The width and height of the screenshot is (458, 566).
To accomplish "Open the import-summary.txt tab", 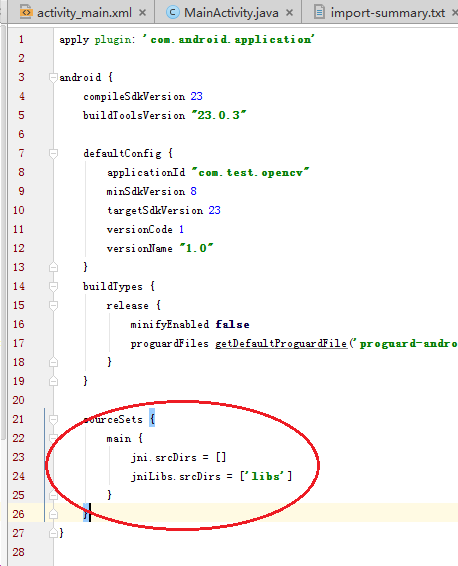I will coord(388,13).
